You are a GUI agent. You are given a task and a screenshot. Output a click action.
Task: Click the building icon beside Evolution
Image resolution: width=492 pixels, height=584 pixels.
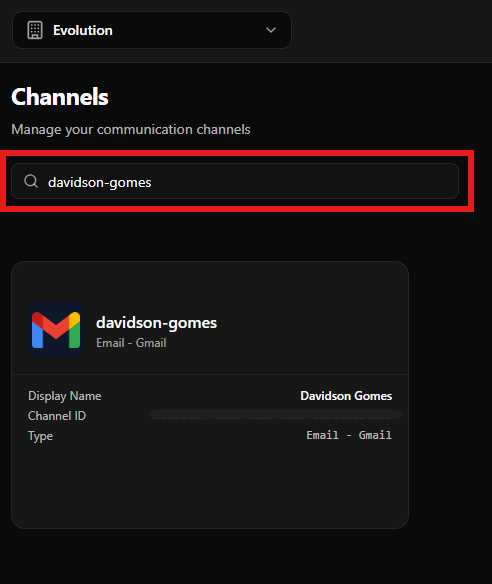point(35,30)
